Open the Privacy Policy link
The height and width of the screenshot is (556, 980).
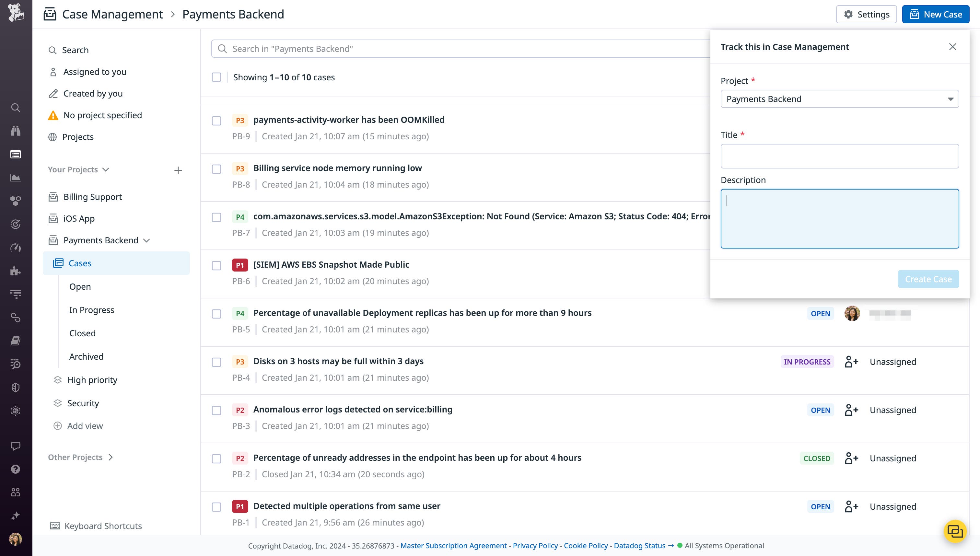tap(535, 545)
